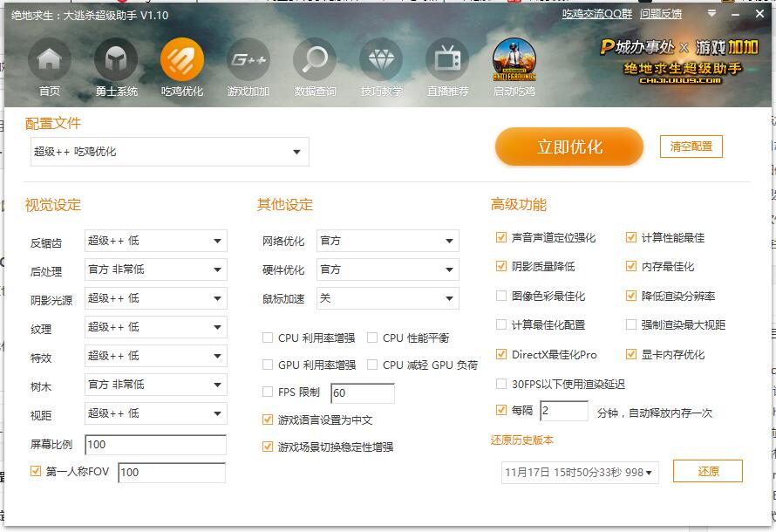The width and height of the screenshot is (776, 532).
Task: Enable 图像色彩最佳化 checkbox
Action: point(500,296)
